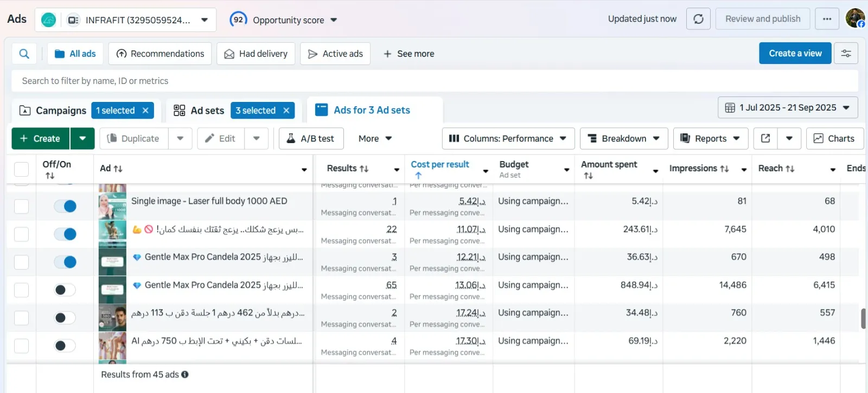The height and width of the screenshot is (393, 868).
Task: Enable the ad with 65 messaging results
Action: tap(65, 290)
